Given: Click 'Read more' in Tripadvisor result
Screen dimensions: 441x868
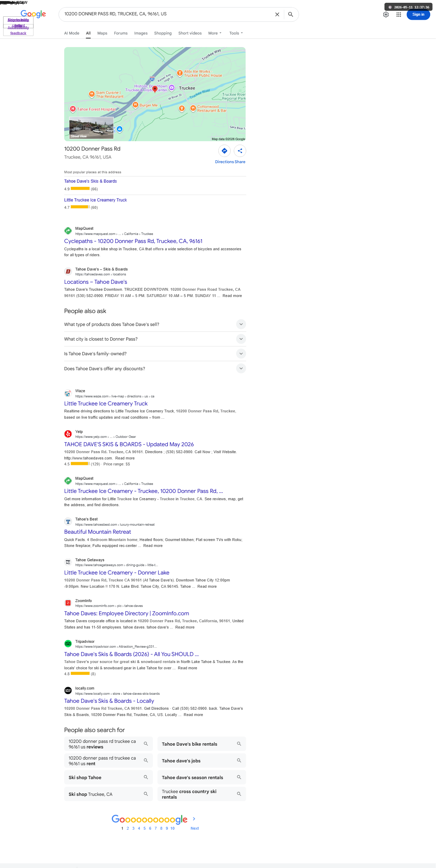Looking at the screenshot, I should (187, 668).
